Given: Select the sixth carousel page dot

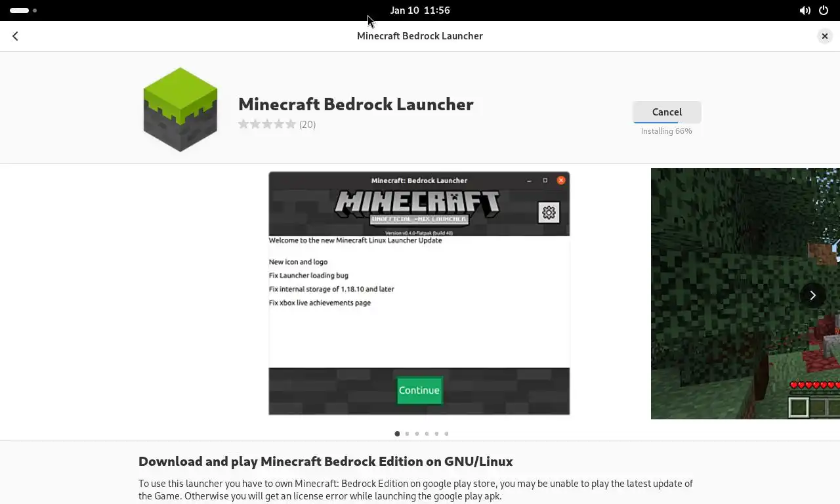Looking at the screenshot, I should (x=446, y=434).
